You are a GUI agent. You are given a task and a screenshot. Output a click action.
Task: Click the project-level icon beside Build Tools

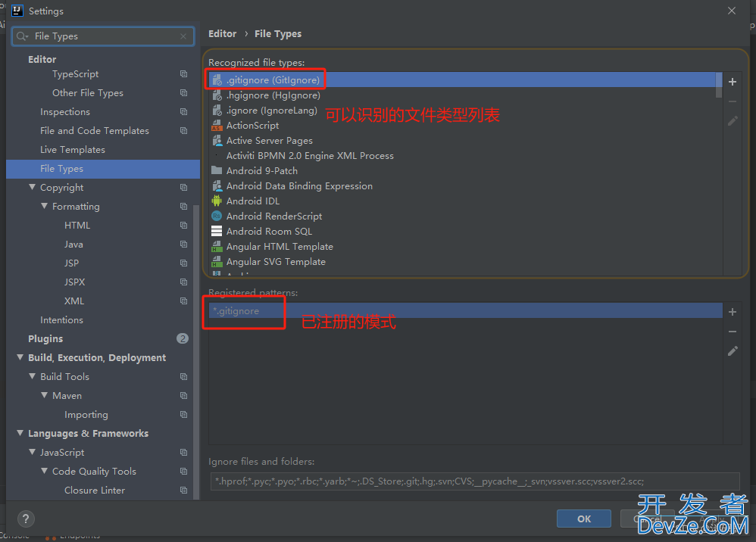coord(183,377)
